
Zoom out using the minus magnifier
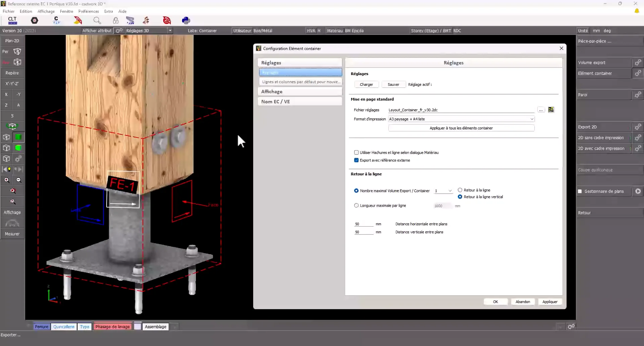[19, 180]
